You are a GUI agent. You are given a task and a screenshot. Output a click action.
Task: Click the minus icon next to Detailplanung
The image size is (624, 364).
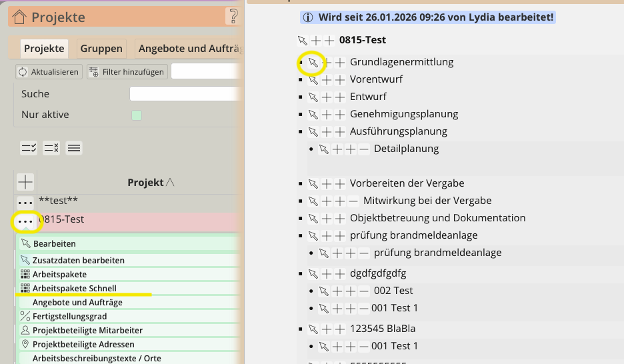click(363, 149)
